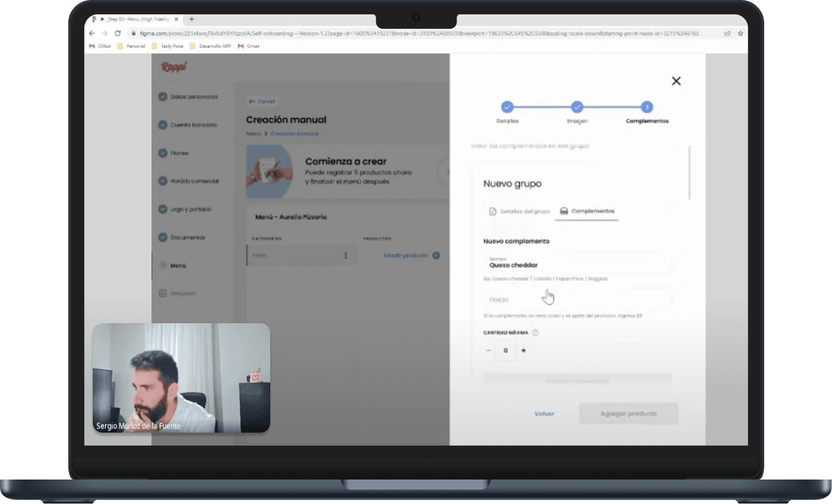Click the Complementos step circle in stepper

click(647, 107)
